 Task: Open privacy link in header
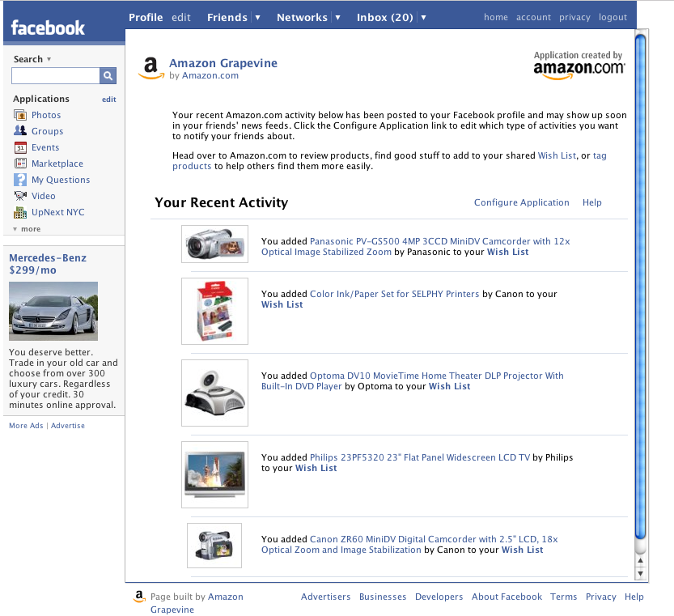pos(574,17)
